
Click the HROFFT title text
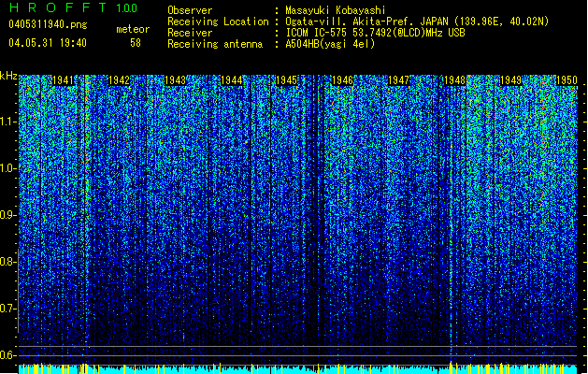(x=59, y=7)
